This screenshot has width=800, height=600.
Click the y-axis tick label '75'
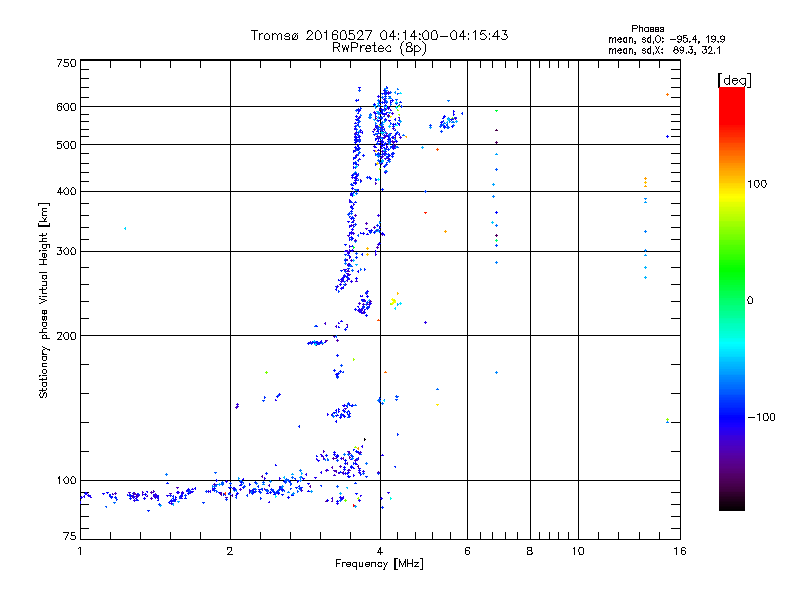(70, 536)
